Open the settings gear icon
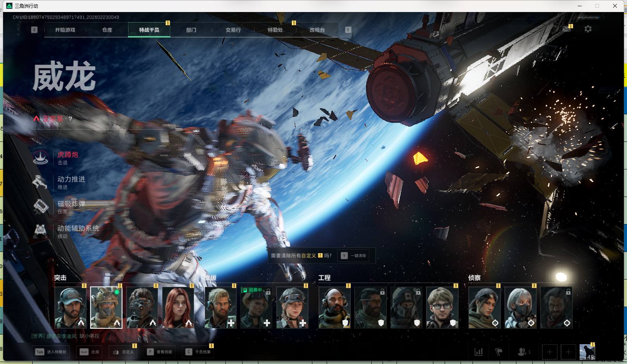 coord(588,29)
